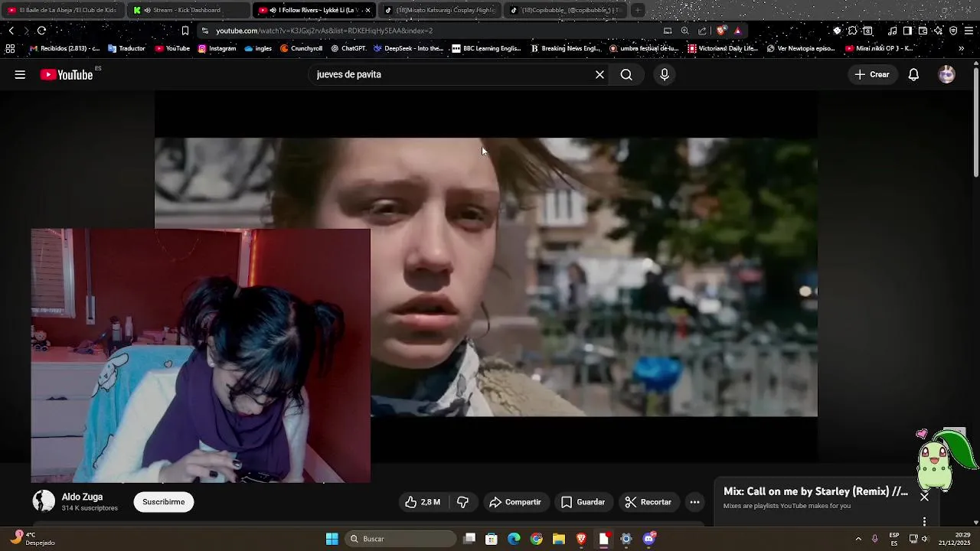Open the Windows Start menu
The height and width of the screenshot is (551, 980).
tap(332, 539)
